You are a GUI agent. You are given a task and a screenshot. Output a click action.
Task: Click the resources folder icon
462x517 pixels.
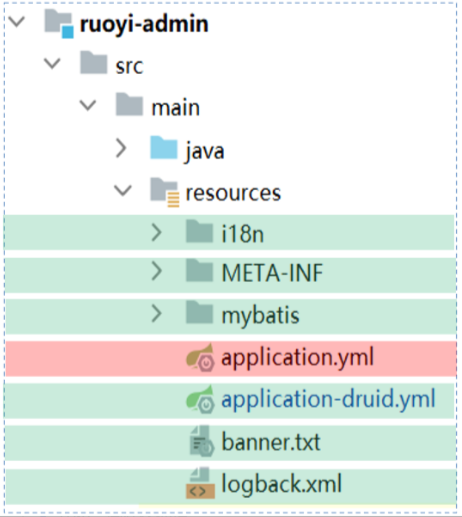[x=165, y=192]
